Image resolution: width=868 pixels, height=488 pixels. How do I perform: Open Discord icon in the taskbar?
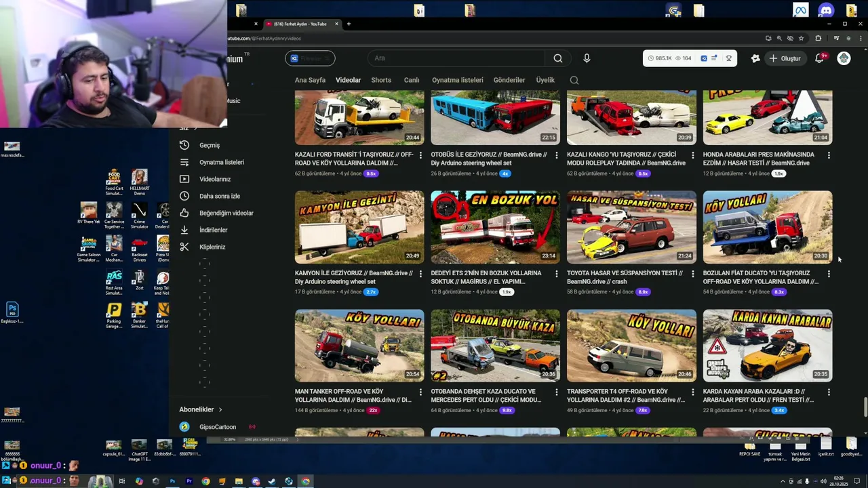tap(256, 481)
